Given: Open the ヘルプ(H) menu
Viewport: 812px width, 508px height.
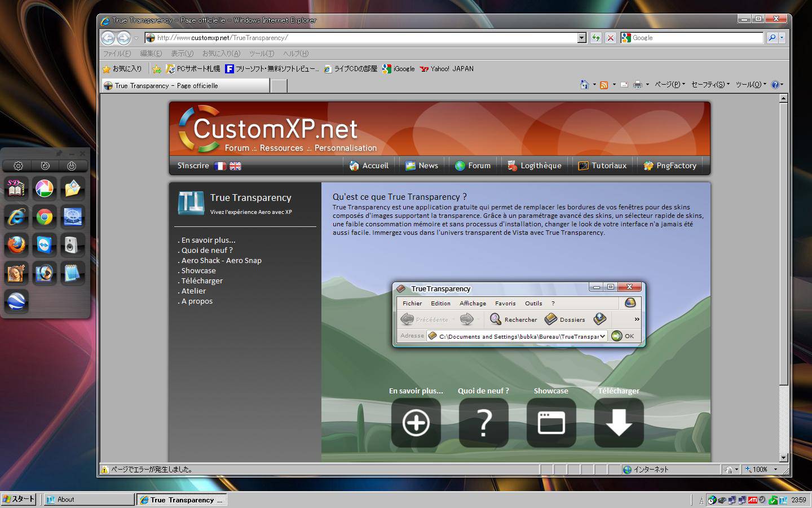Looking at the screenshot, I should pyautogui.click(x=296, y=54).
